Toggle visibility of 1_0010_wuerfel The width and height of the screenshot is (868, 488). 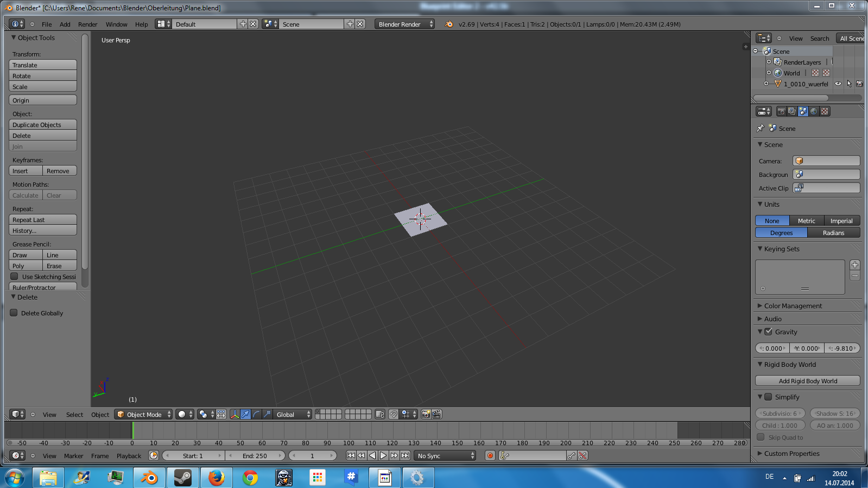[x=838, y=84]
